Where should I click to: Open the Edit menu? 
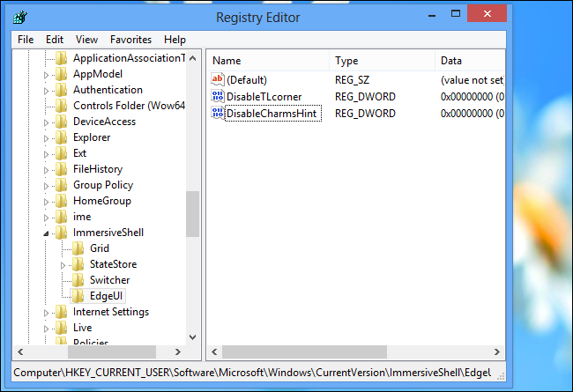[x=55, y=40]
